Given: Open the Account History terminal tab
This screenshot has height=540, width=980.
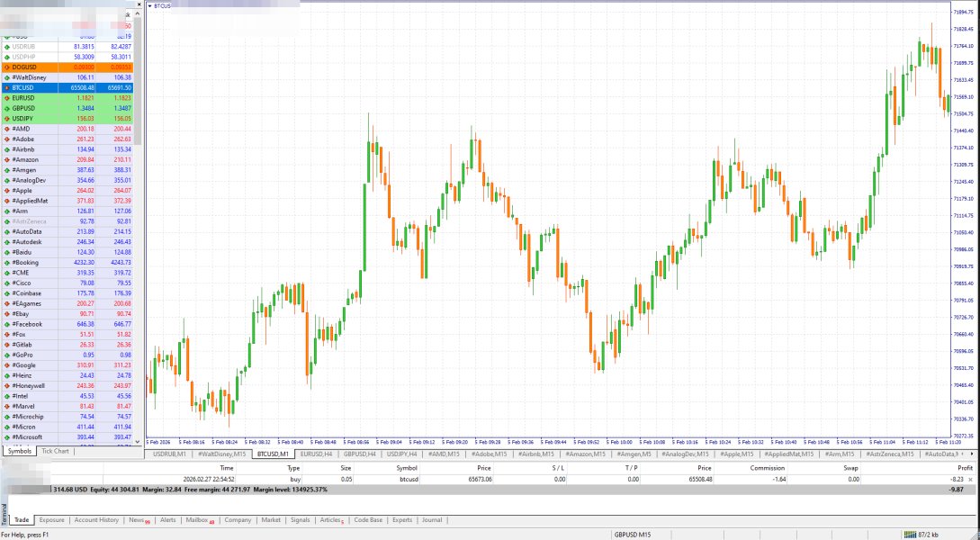Looking at the screenshot, I should [96, 519].
